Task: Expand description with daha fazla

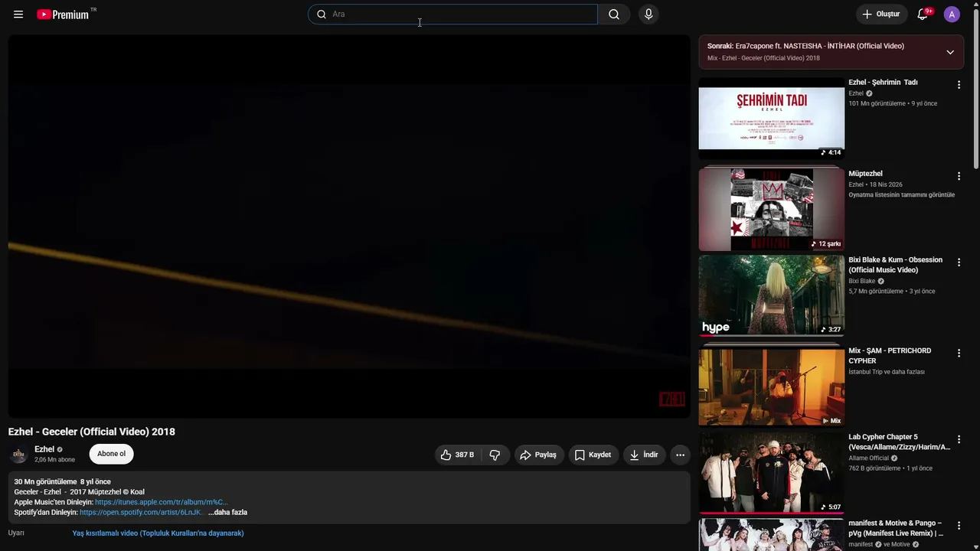Action: coord(228,513)
